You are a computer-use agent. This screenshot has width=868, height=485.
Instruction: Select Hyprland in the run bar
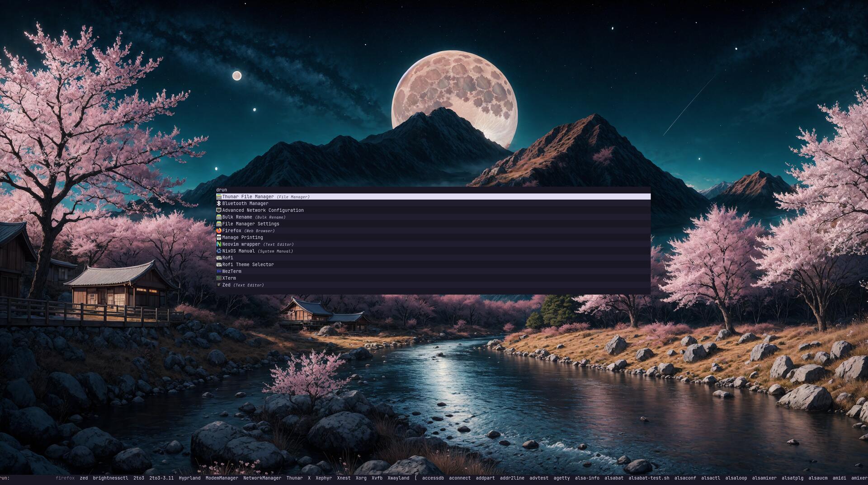point(189,478)
